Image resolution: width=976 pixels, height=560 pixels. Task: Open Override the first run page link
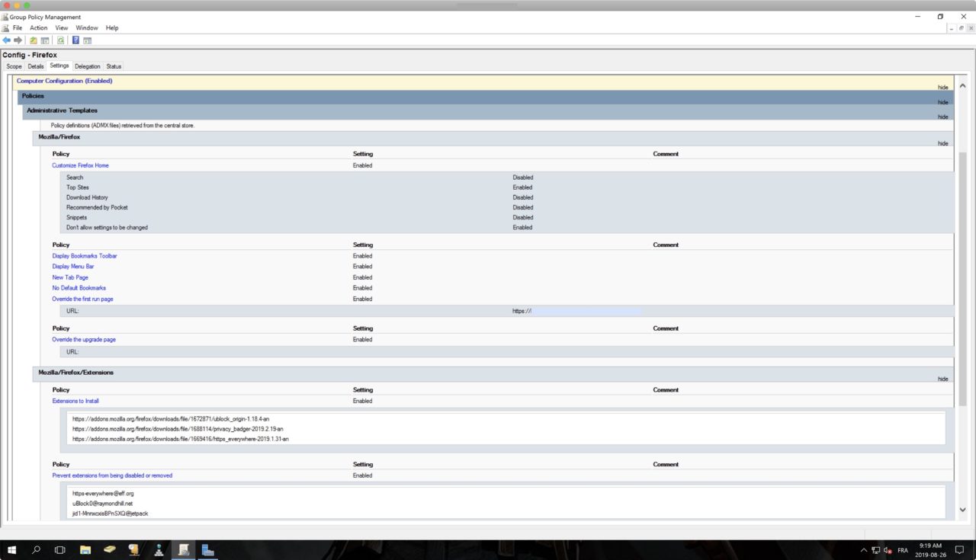pyautogui.click(x=82, y=299)
